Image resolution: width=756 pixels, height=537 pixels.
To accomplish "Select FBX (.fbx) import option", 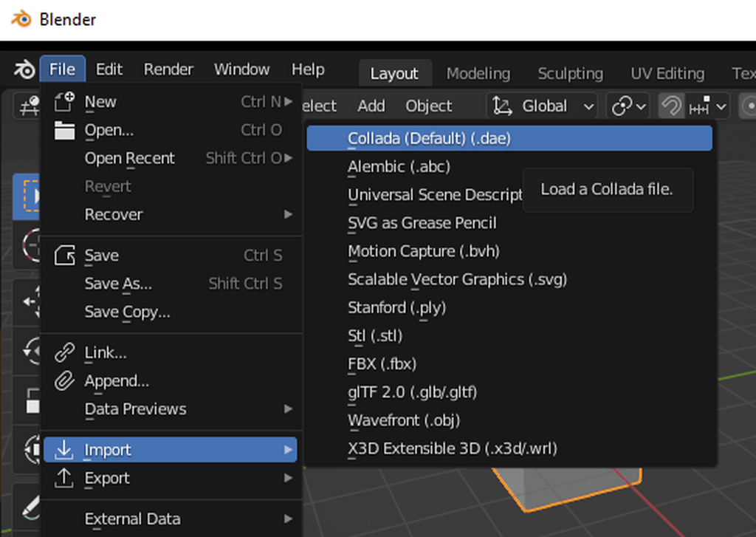I will coord(509,364).
